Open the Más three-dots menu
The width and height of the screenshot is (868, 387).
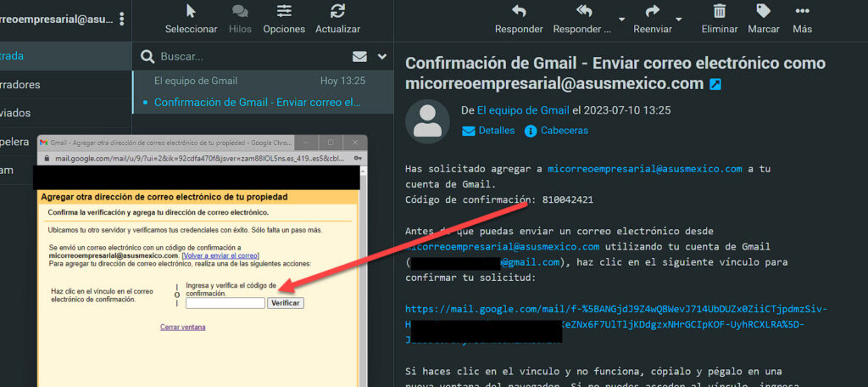802,12
